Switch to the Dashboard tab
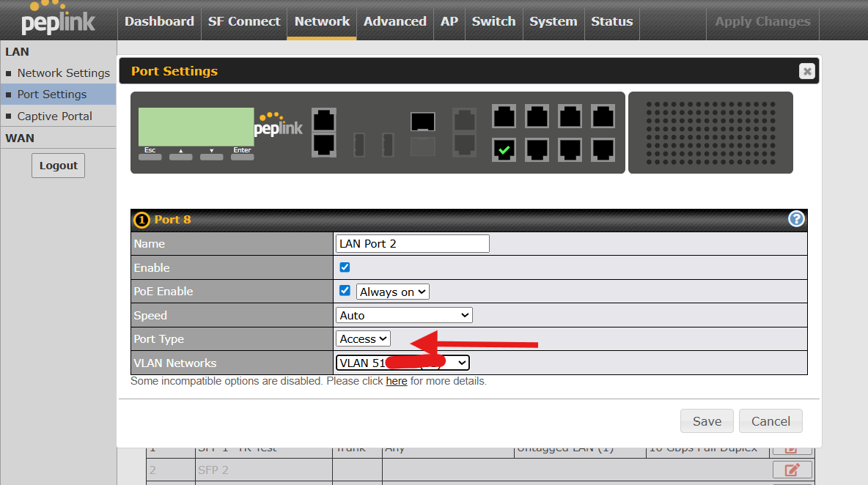 [159, 21]
